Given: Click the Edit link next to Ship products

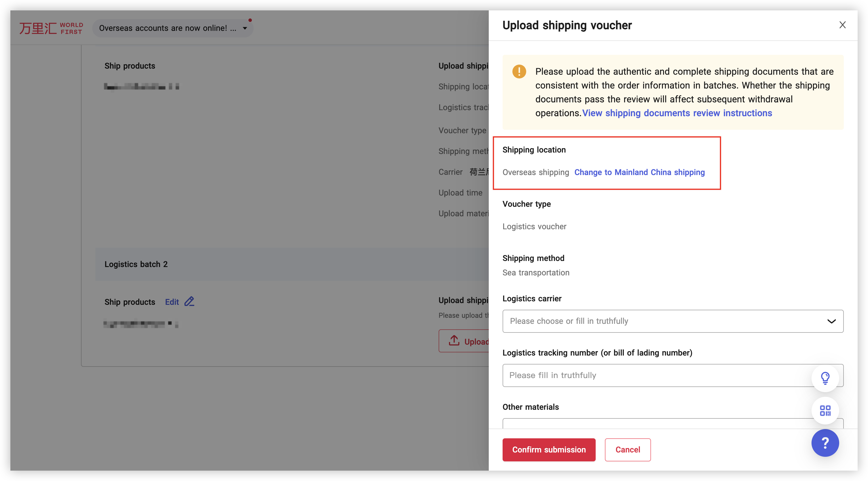Looking at the screenshot, I should click(x=172, y=302).
